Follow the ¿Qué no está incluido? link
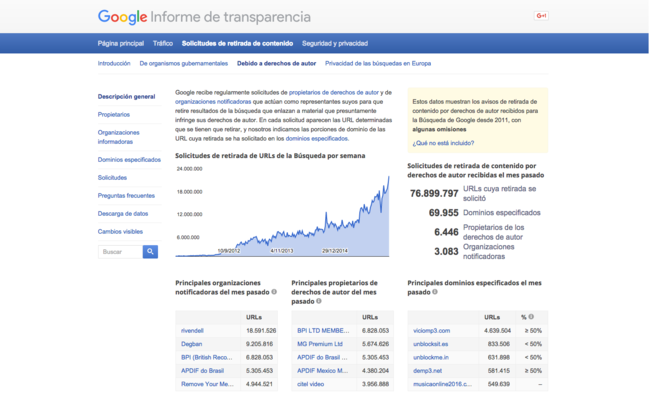 [x=443, y=143]
